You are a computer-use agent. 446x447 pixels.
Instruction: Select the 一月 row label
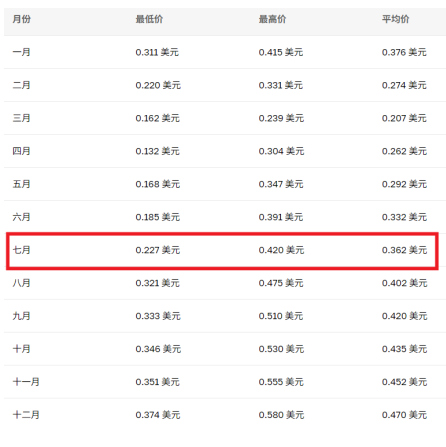[x=22, y=52]
